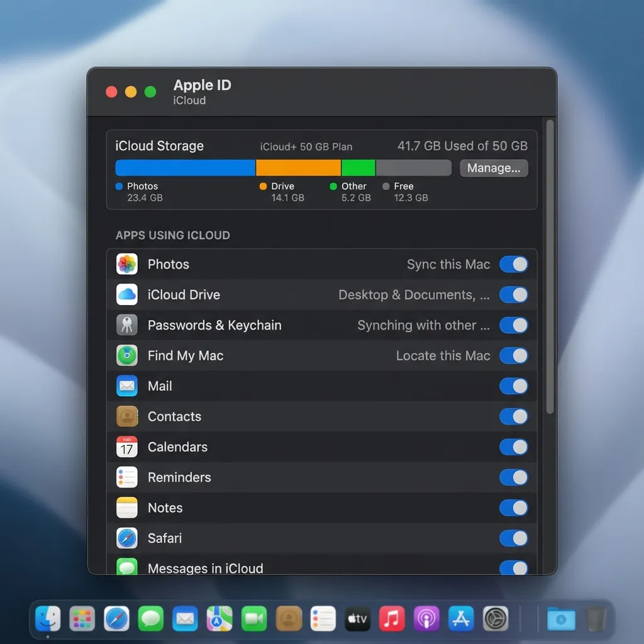Viewport: 644px width, 644px height.
Task: Switch off Mail iCloud toggle
Action: (x=513, y=386)
